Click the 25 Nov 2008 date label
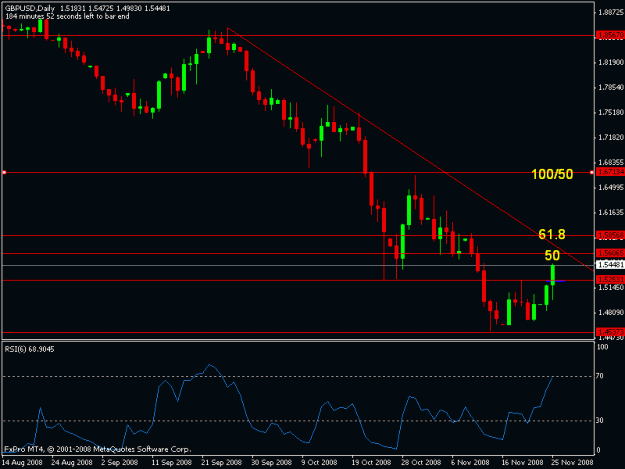The width and height of the screenshot is (625, 469). coord(572,463)
